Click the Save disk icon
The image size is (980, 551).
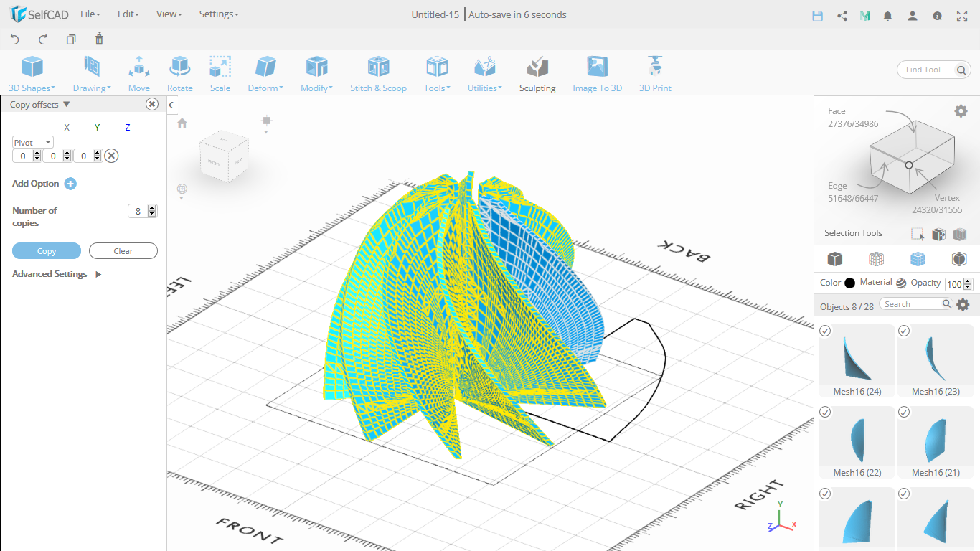click(817, 15)
